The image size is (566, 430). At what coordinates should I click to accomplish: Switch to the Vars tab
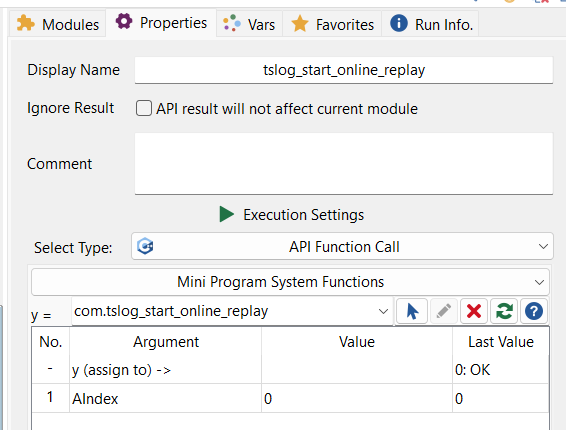[249, 24]
